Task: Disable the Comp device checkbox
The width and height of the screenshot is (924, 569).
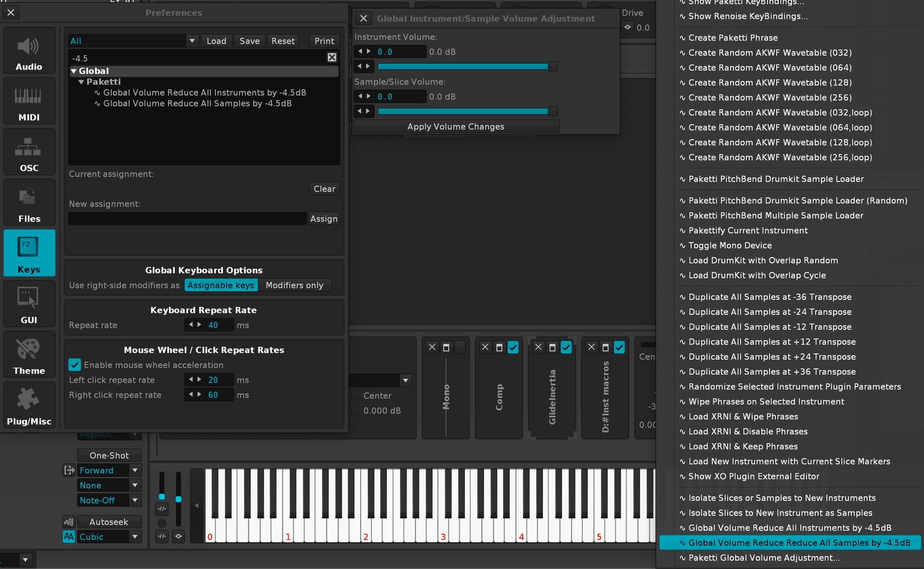Action: tap(513, 347)
